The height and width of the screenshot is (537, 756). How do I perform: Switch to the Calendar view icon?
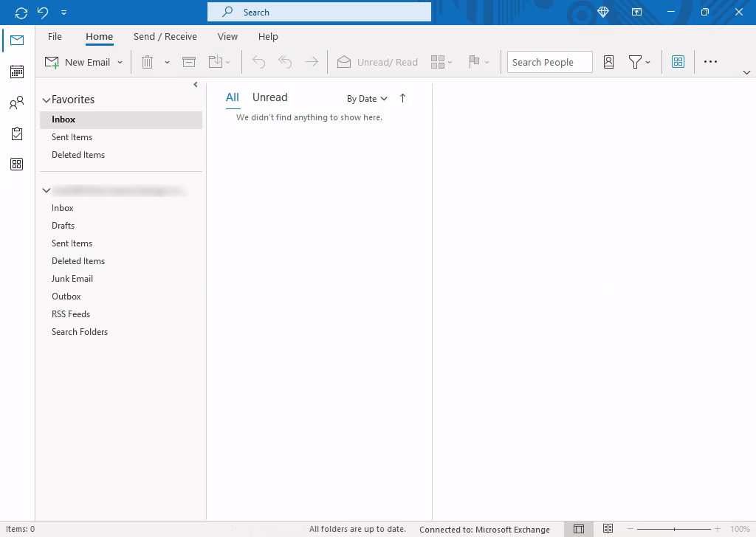pos(16,72)
